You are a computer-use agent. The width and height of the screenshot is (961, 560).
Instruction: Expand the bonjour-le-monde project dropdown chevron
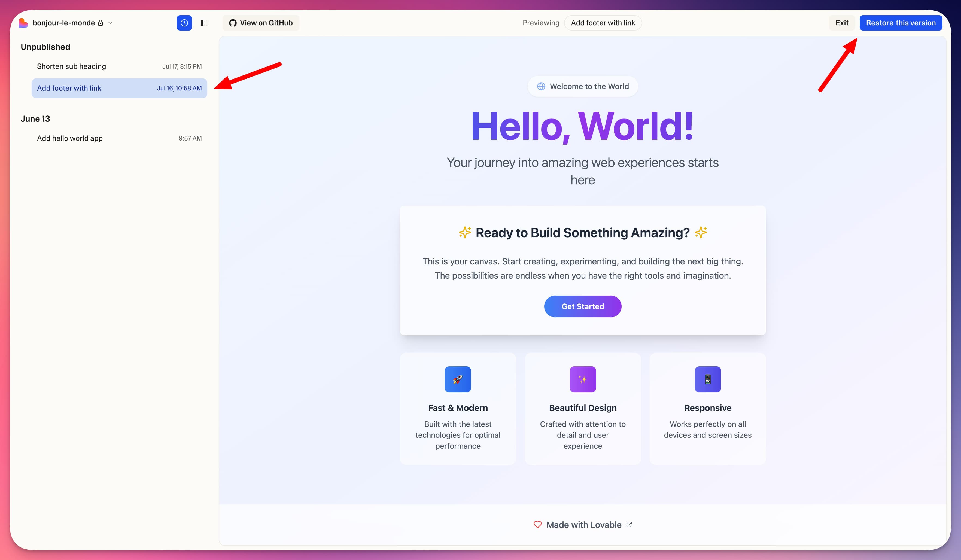(111, 23)
